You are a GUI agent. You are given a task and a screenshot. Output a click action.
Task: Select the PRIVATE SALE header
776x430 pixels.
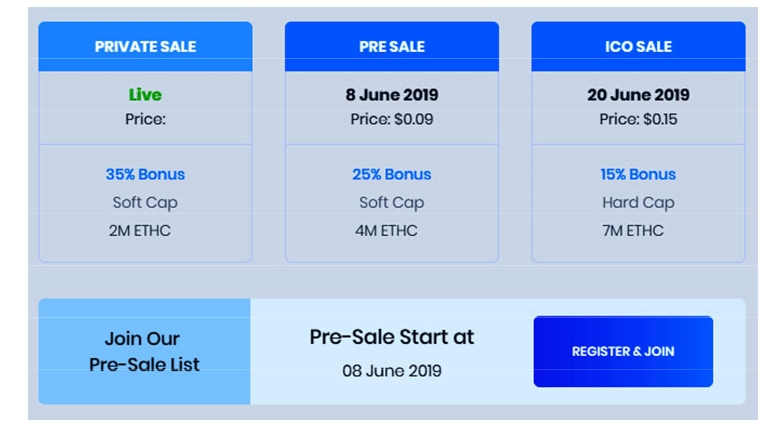tap(145, 46)
